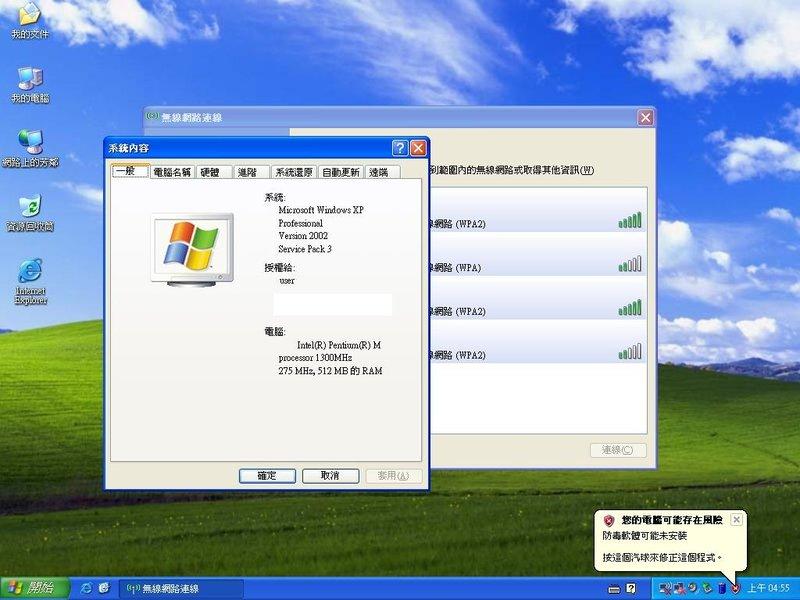Click the antenna icon in 無線網路連線 title bar
Image resolution: width=800 pixels, height=600 pixels.
coord(152,117)
